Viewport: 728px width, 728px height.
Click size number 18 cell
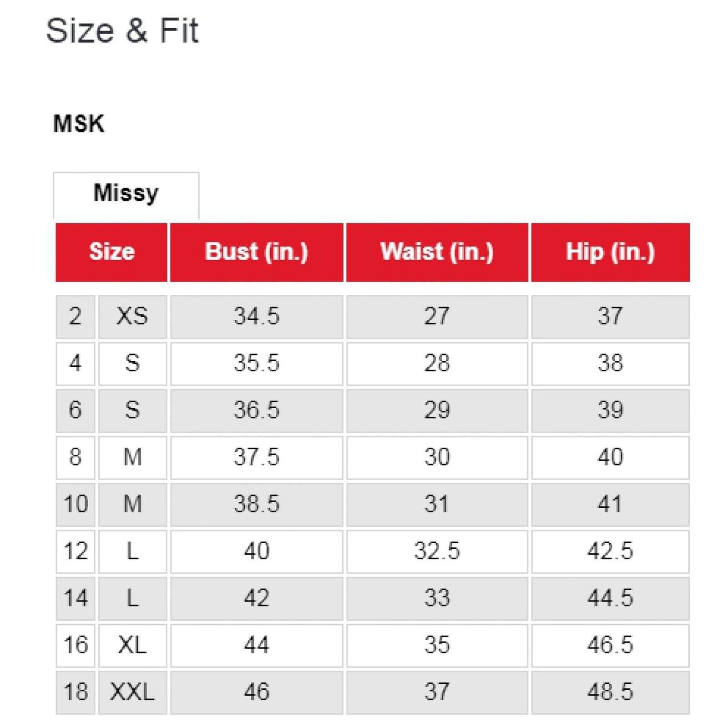tap(76, 692)
